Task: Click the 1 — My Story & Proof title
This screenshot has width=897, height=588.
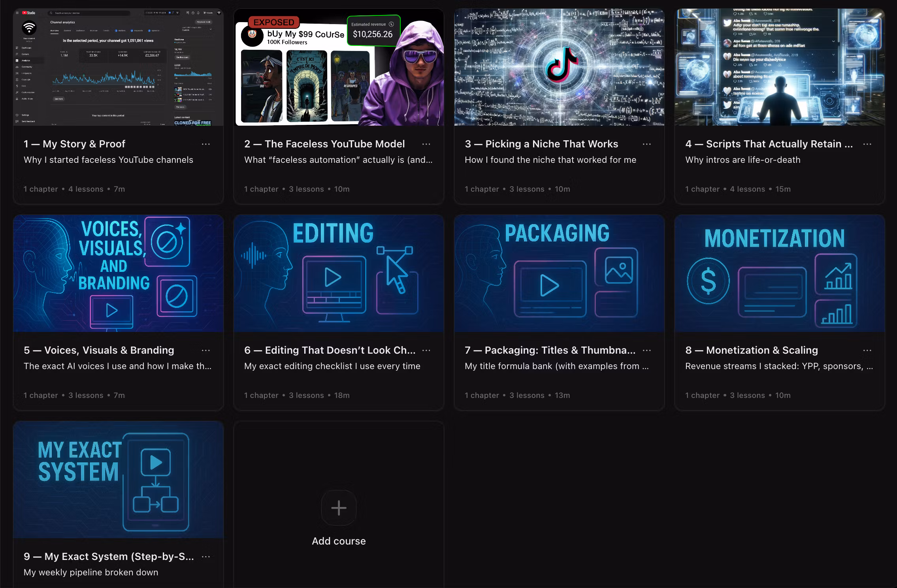Action: click(74, 144)
